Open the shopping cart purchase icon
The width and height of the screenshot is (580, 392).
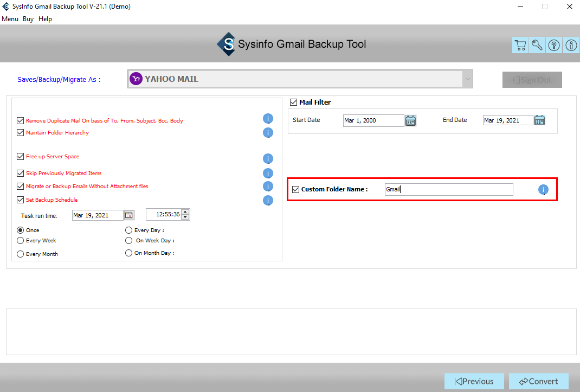click(520, 45)
